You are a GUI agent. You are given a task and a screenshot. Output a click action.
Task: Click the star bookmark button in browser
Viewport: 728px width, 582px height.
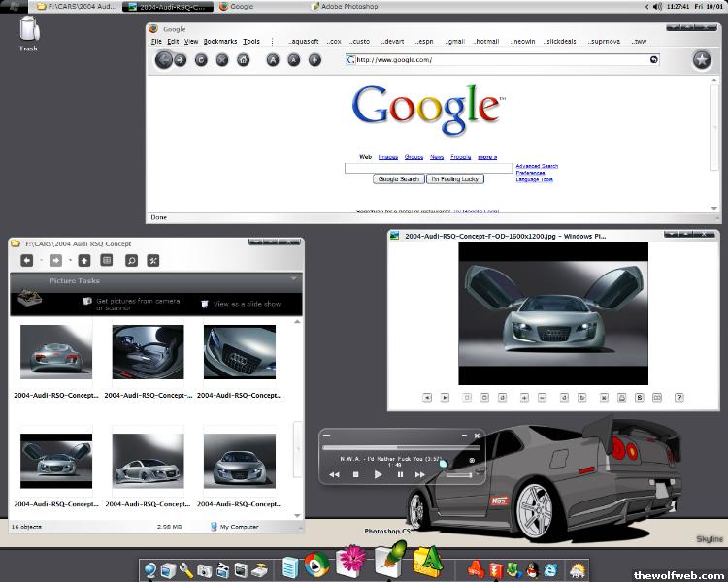point(702,60)
